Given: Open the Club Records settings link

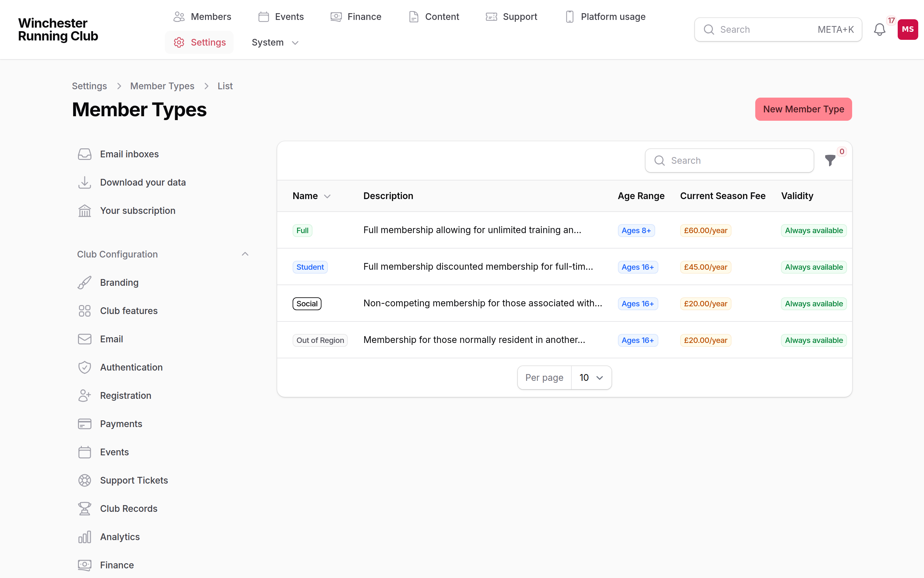Looking at the screenshot, I should point(129,509).
